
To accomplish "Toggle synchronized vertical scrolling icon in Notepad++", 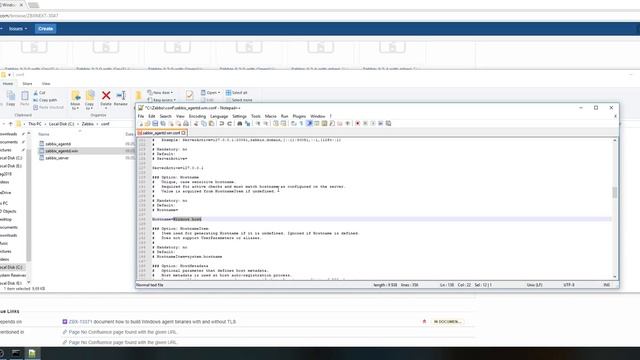I will coord(276,123).
